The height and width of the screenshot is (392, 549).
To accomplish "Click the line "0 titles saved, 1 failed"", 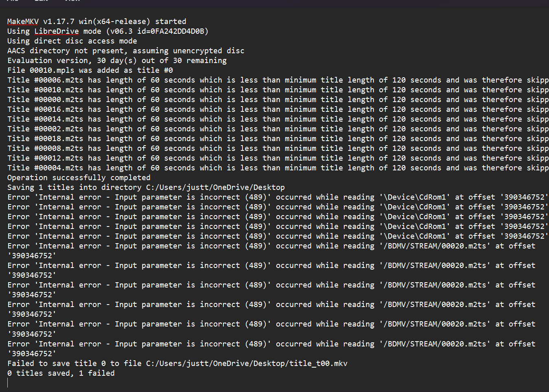I will pyautogui.click(x=61, y=373).
